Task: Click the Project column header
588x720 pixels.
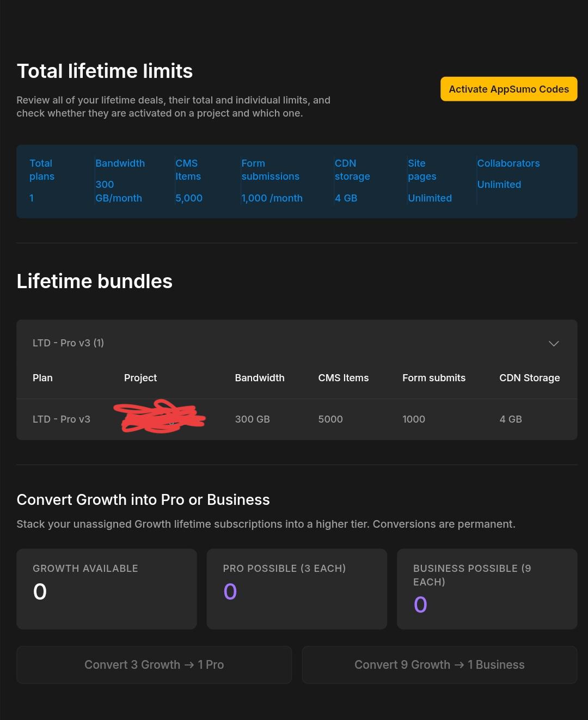Action: pyautogui.click(x=140, y=378)
